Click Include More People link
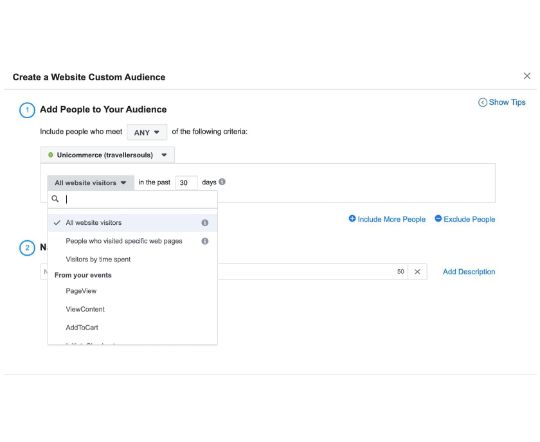540x442 pixels. coord(392,219)
